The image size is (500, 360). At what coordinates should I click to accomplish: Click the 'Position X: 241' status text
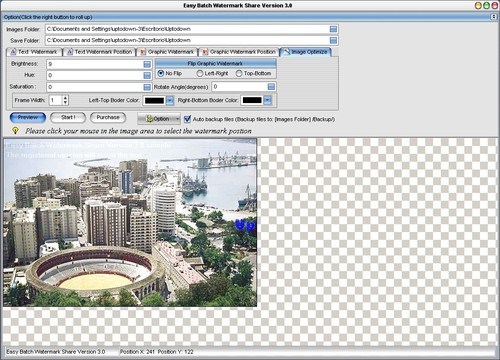pyautogui.click(x=138, y=352)
